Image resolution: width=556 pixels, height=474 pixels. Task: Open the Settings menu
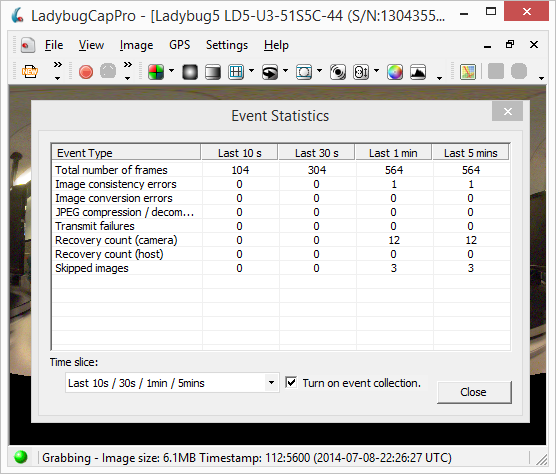[227, 45]
